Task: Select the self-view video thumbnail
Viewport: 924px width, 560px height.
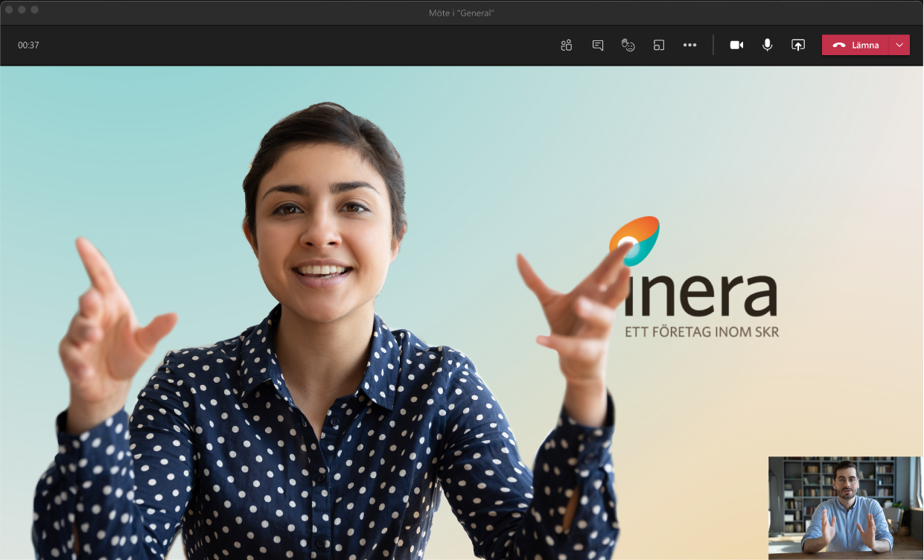Action: point(844,508)
